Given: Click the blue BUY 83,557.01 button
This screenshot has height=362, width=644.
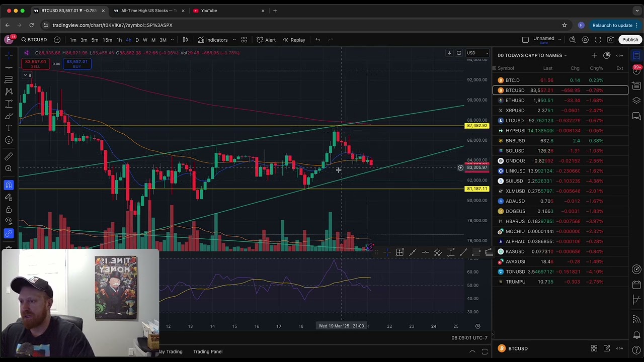Looking at the screenshot, I should (x=77, y=64).
